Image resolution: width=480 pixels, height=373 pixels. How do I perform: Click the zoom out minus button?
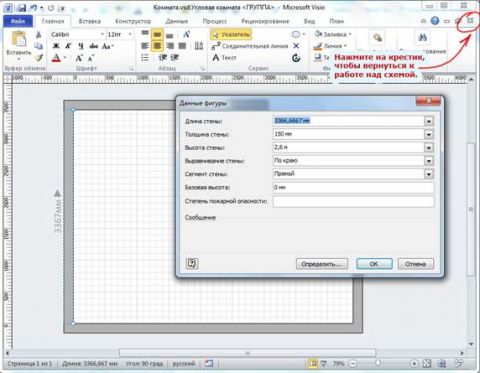click(353, 363)
